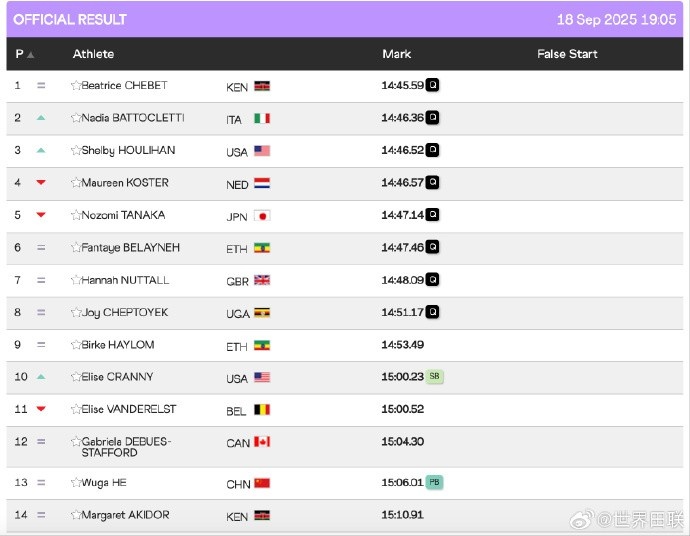
Task: Click the green up arrow for Elise CRANNY
Action: pyautogui.click(x=41, y=377)
